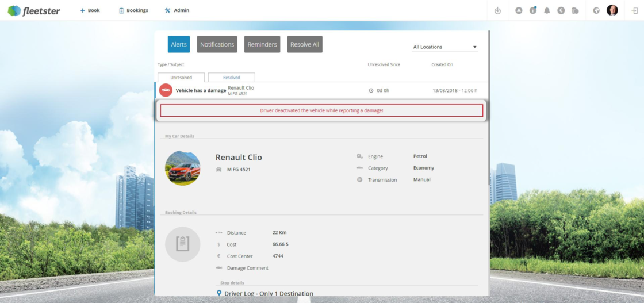Open the All Locations dropdown
This screenshot has width=644, height=303.
point(445,47)
